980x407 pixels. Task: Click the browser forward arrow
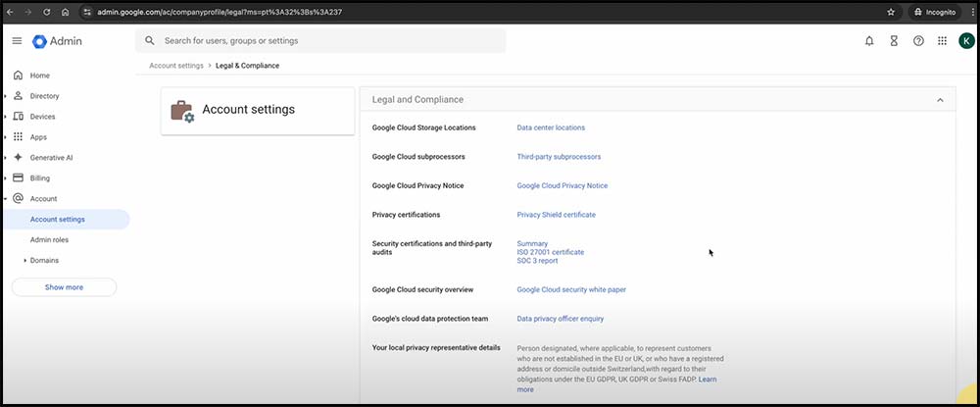pyautogui.click(x=28, y=12)
